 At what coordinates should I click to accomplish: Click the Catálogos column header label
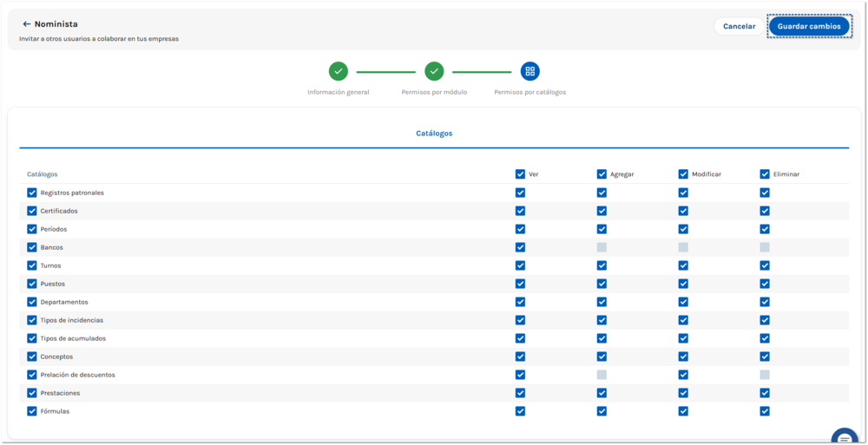pos(43,174)
